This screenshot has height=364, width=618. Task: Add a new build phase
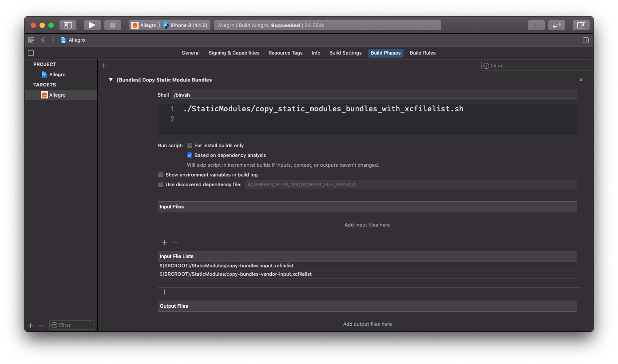click(x=103, y=66)
